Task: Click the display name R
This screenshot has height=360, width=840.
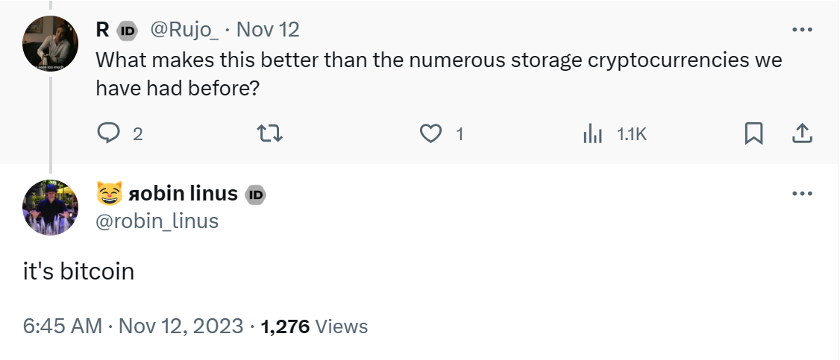Action: (x=102, y=30)
